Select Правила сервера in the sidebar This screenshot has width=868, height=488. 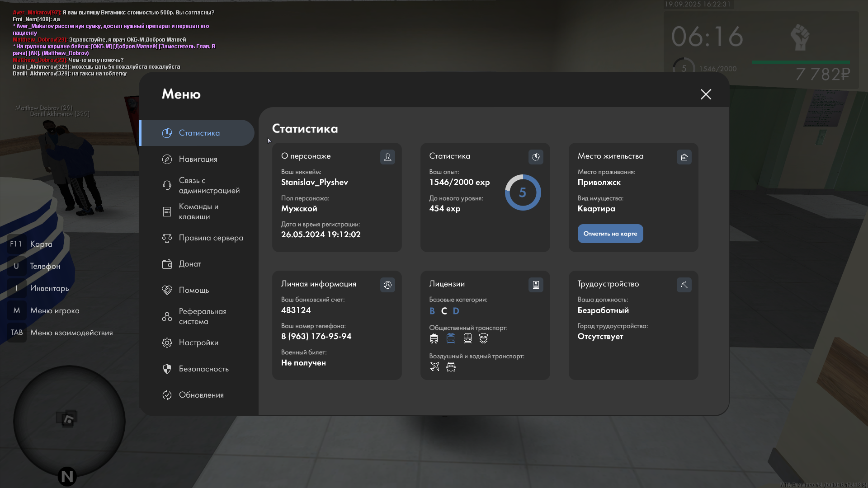click(x=211, y=238)
